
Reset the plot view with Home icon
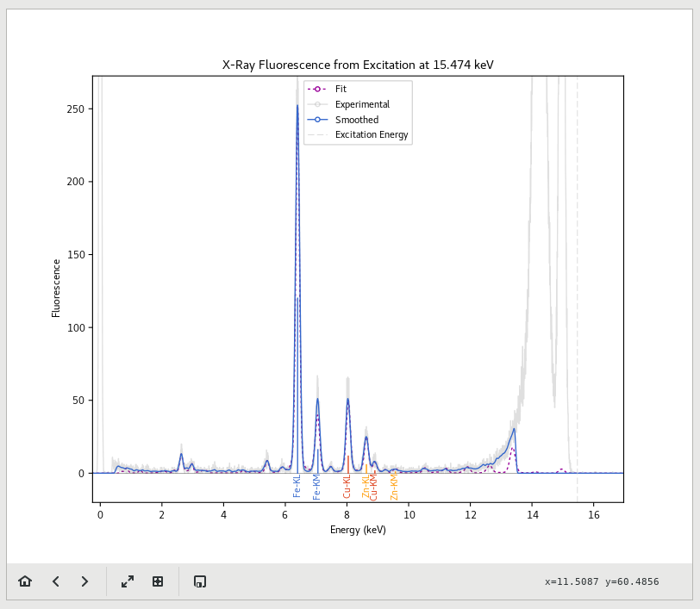click(x=25, y=581)
